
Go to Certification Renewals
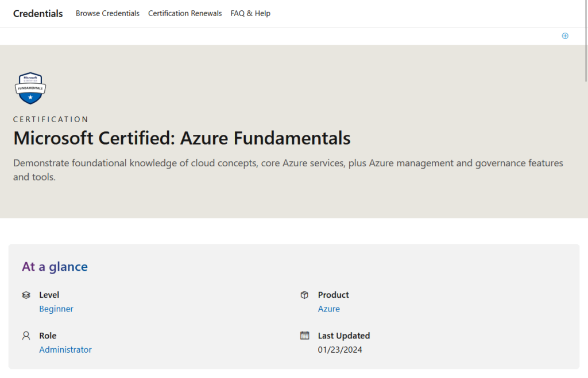click(x=185, y=14)
